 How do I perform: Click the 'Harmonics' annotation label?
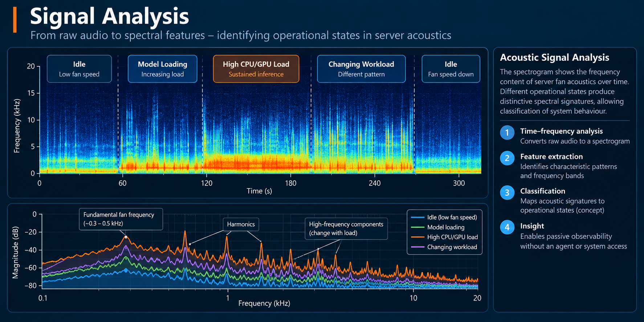(241, 224)
